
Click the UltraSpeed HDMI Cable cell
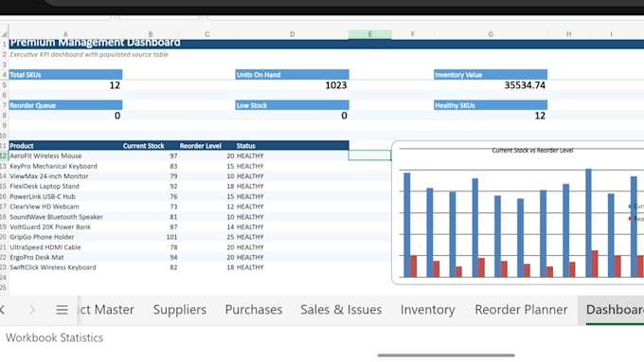tap(65, 247)
